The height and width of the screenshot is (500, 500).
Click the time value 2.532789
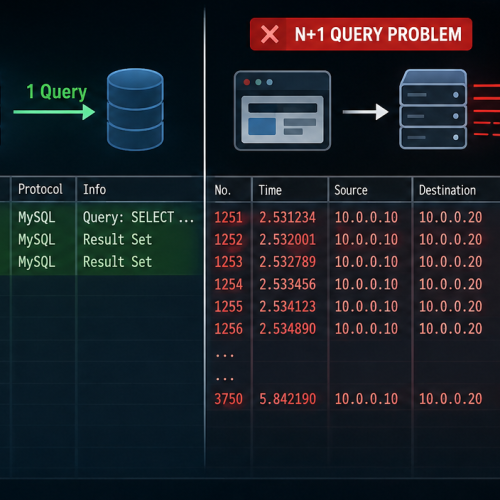[287, 262]
